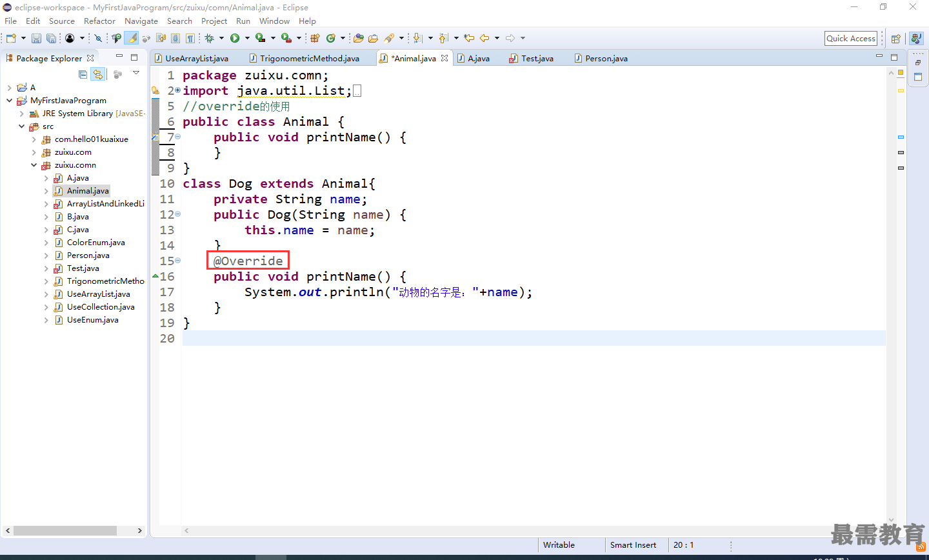Click the Previous Annotation icon

pyautogui.click(x=443, y=39)
